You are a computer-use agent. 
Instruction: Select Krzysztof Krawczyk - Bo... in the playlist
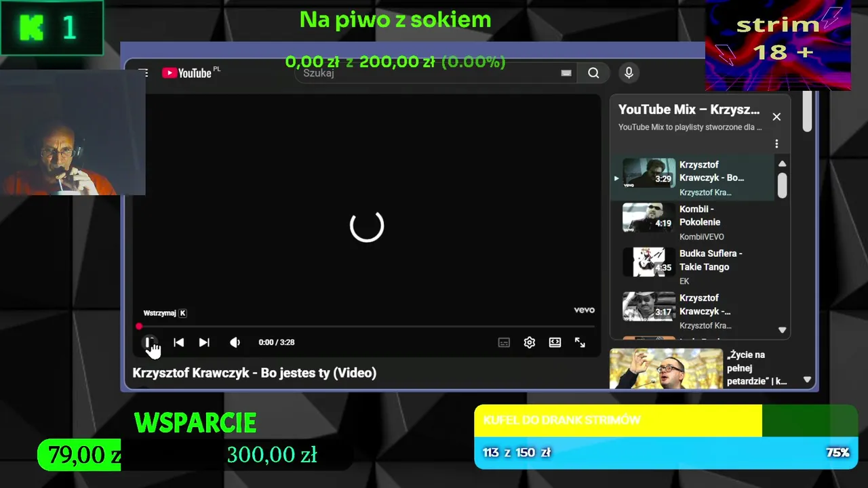tap(711, 171)
